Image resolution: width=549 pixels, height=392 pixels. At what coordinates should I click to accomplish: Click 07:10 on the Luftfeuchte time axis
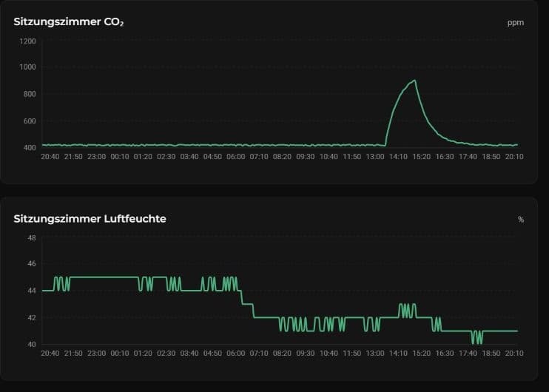pyautogui.click(x=259, y=354)
